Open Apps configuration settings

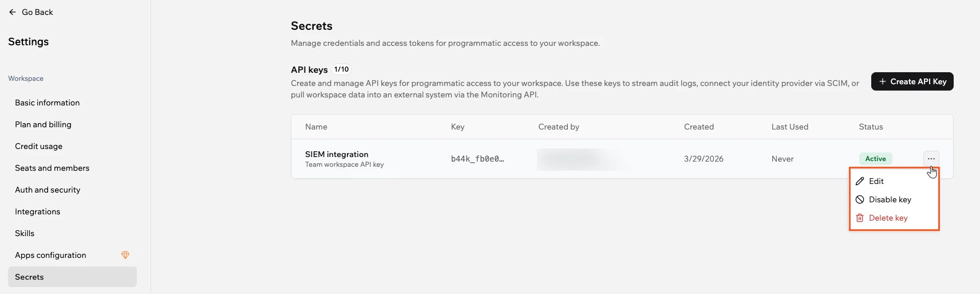coord(72,255)
